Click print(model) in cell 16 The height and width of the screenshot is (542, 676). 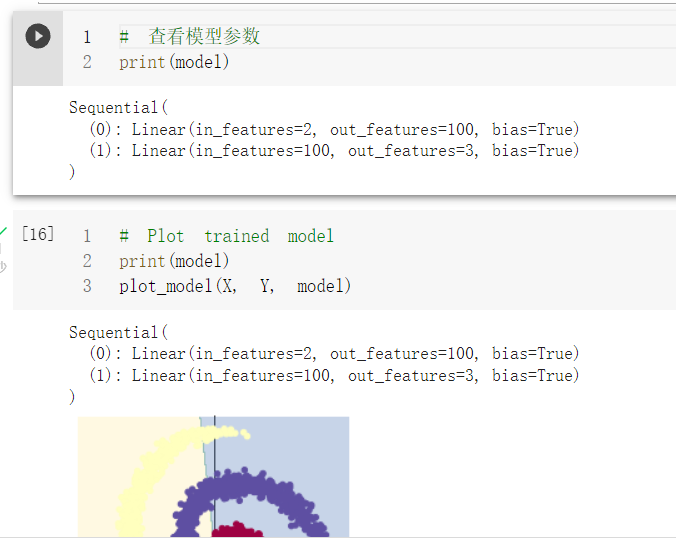click(x=174, y=261)
